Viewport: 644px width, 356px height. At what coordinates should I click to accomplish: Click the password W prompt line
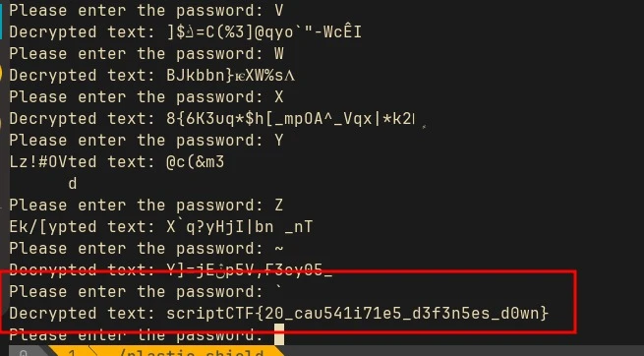[146, 54]
